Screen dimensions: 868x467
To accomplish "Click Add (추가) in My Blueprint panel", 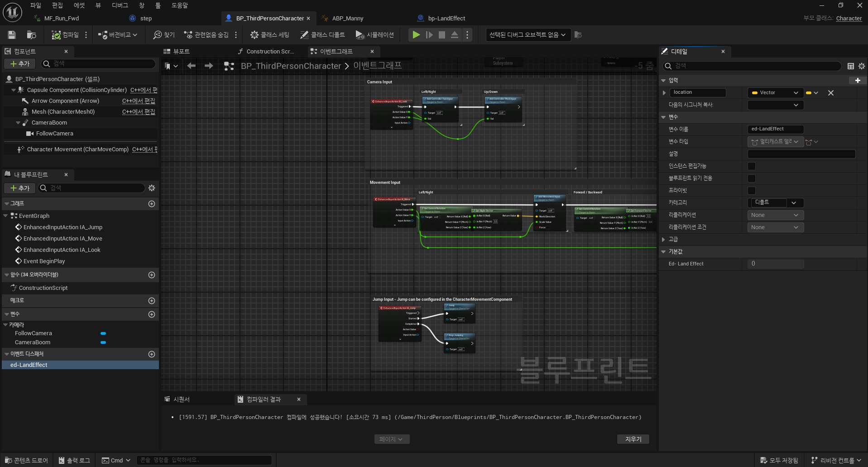I will point(20,188).
